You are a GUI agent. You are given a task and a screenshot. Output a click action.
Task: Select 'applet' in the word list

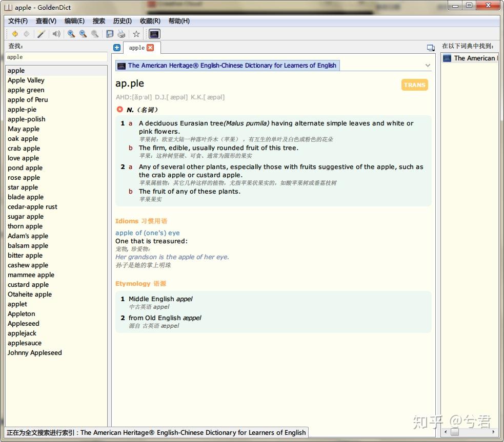56,304
